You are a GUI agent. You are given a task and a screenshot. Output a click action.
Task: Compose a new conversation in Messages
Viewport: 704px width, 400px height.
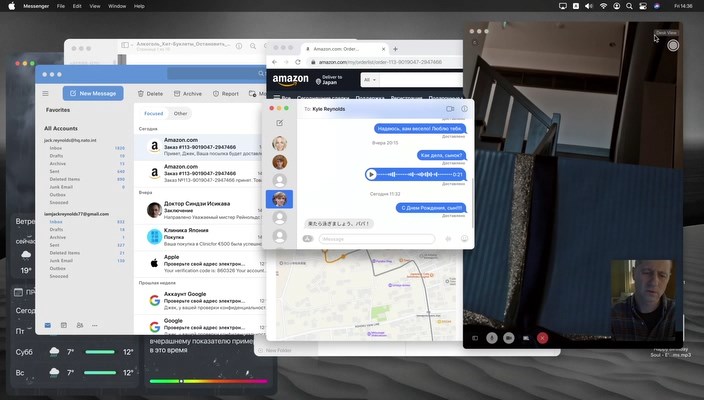(279, 123)
